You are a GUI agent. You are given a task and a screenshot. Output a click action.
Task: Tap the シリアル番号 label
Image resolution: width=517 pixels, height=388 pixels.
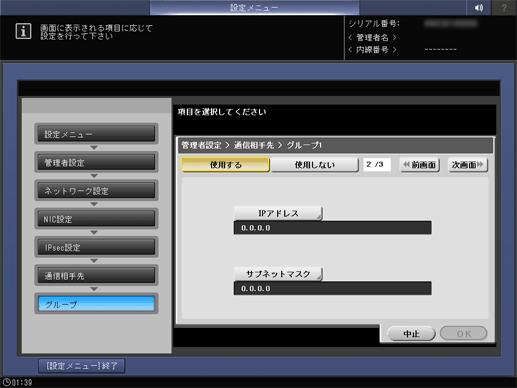pyautogui.click(x=374, y=24)
